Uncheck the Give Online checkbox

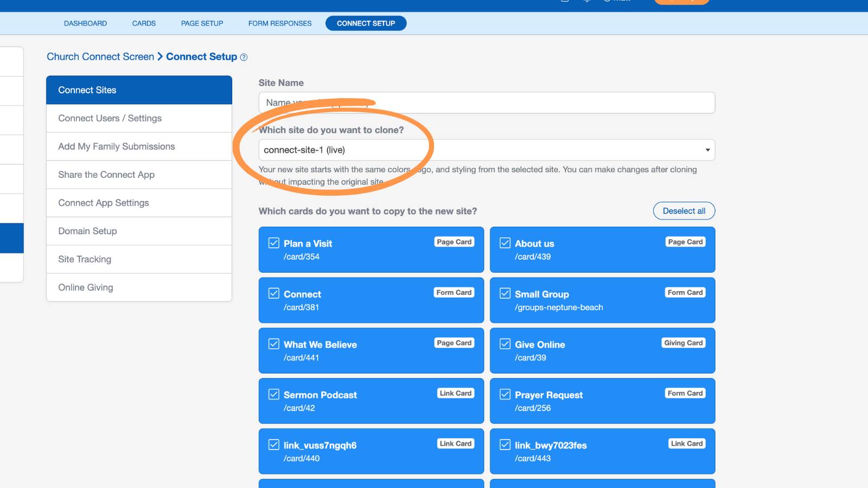pos(505,344)
